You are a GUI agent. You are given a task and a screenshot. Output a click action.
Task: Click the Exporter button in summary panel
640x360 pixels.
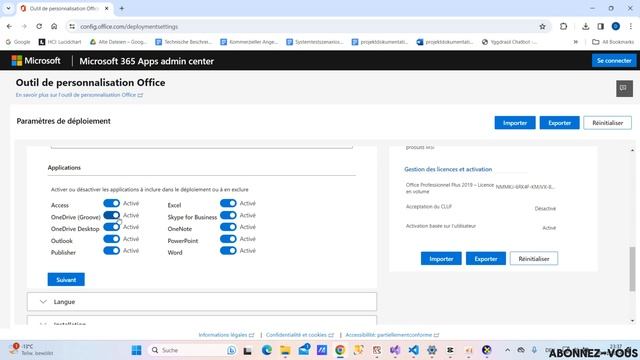coord(486,259)
